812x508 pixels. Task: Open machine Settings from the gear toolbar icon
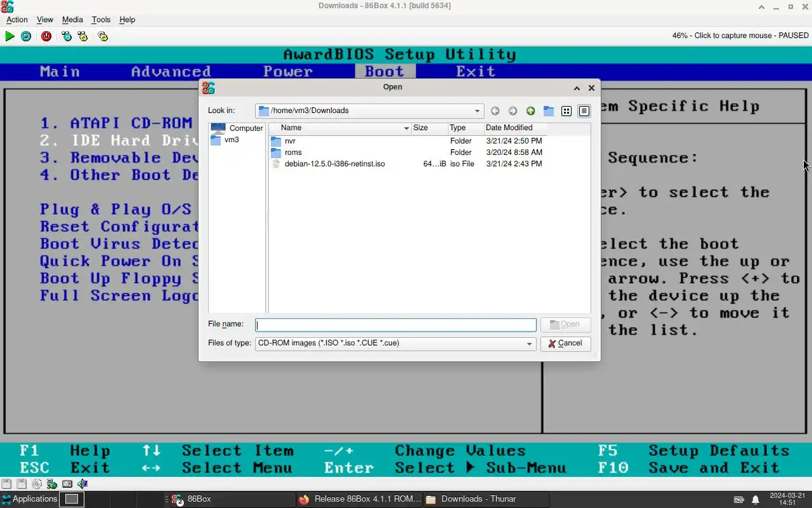[x=103, y=36]
